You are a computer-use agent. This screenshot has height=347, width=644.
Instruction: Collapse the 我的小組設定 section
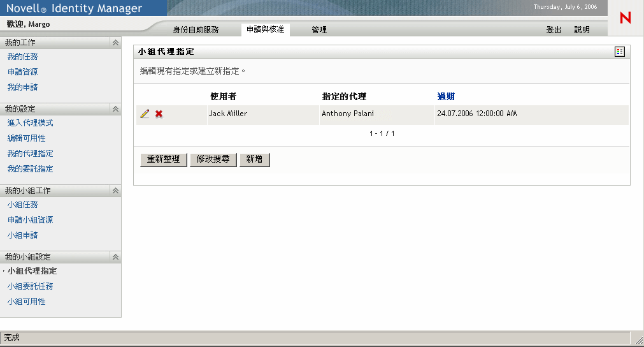tap(115, 257)
